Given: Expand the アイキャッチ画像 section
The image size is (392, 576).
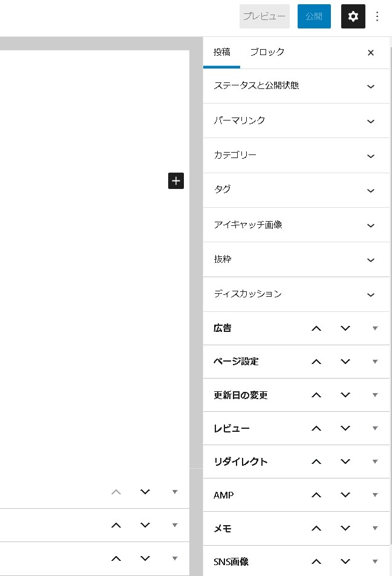Looking at the screenshot, I should point(371,225).
